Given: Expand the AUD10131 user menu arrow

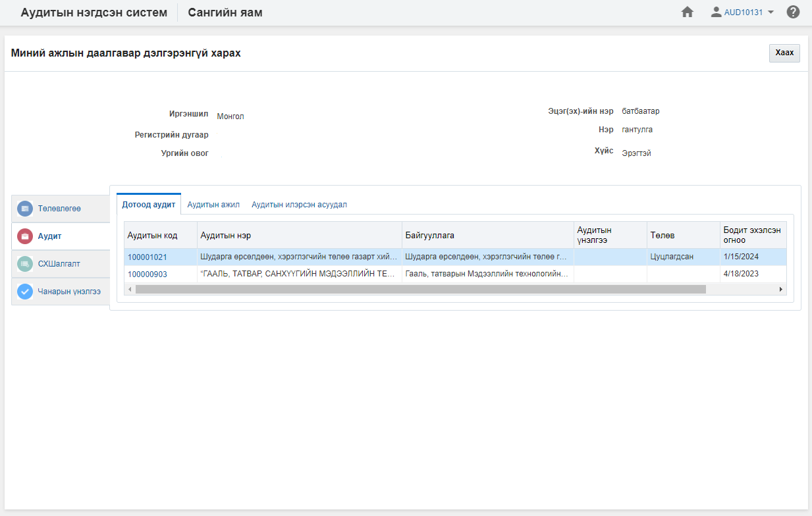Looking at the screenshot, I should 771,12.
